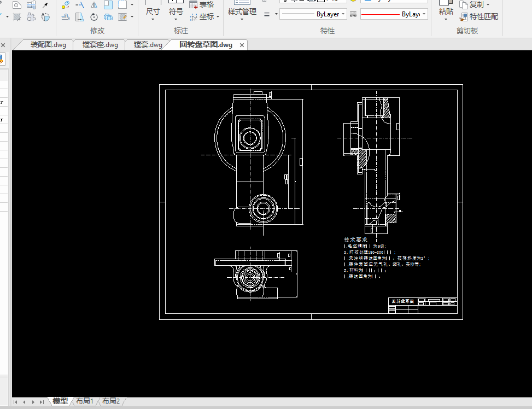Activate the hatch fill tool

coord(16,16)
